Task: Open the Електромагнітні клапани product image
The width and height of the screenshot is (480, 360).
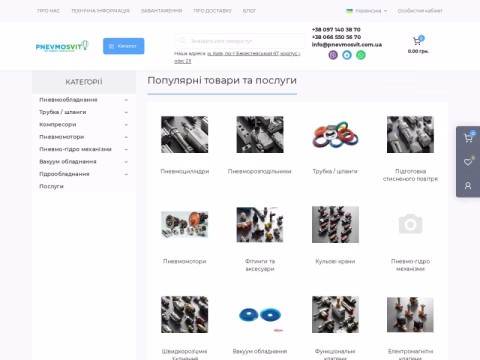Action: [x=410, y=314]
